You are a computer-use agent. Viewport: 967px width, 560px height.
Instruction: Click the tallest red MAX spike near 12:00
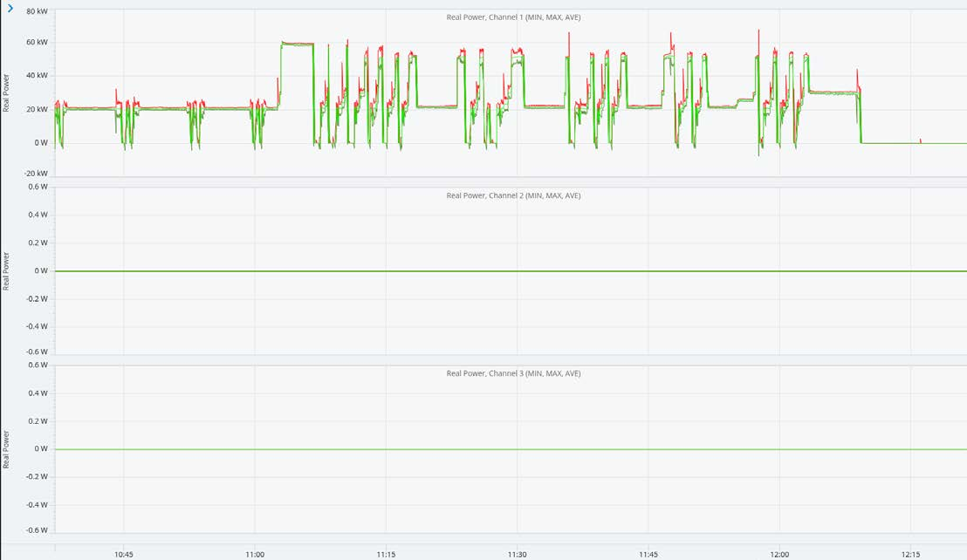tap(758, 33)
